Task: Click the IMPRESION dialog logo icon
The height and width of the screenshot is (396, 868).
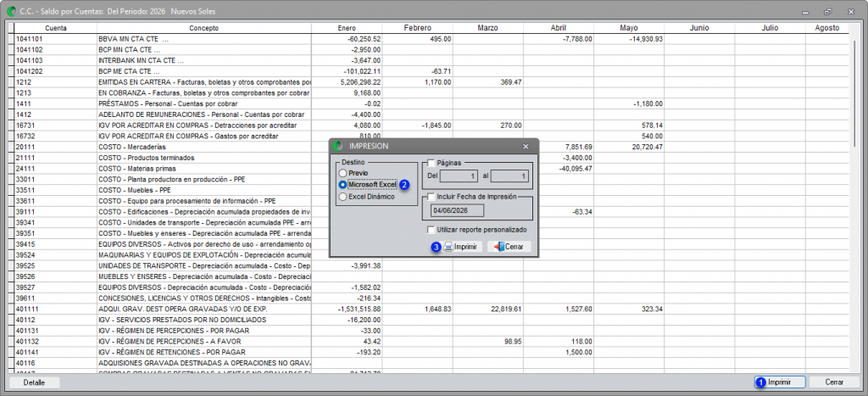Action: pos(339,146)
